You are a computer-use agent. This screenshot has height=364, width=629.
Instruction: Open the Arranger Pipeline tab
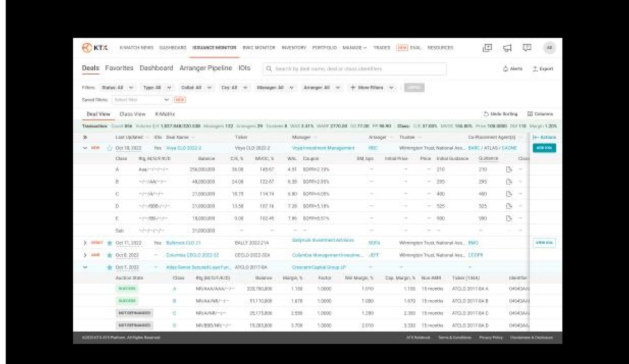click(206, 68)
